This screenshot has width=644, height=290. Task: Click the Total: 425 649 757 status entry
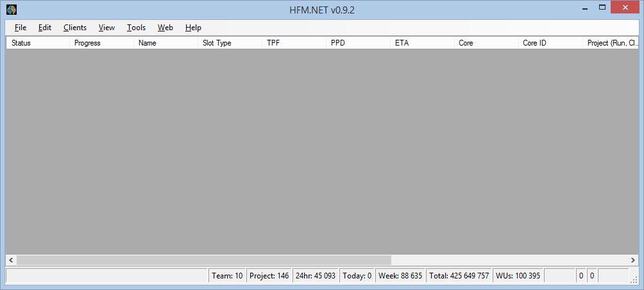point(459,276)
